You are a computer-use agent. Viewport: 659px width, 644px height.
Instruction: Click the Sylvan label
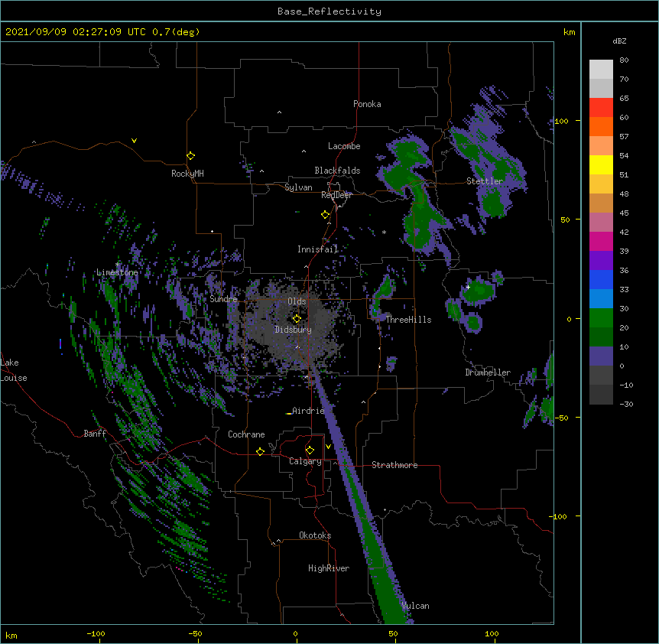point(298,187)
